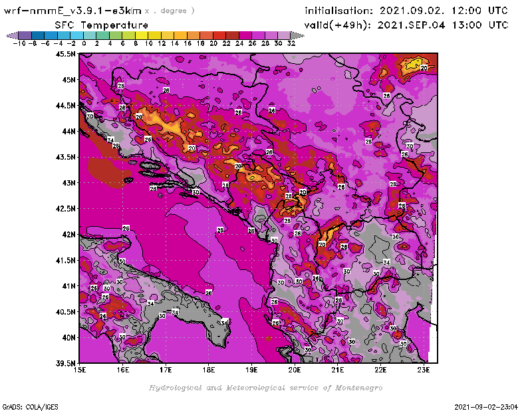The height and width of the screenshot is (411, 532).
Task: Click the color bar swatch between 6 and 8
Action: coord(128,36)
